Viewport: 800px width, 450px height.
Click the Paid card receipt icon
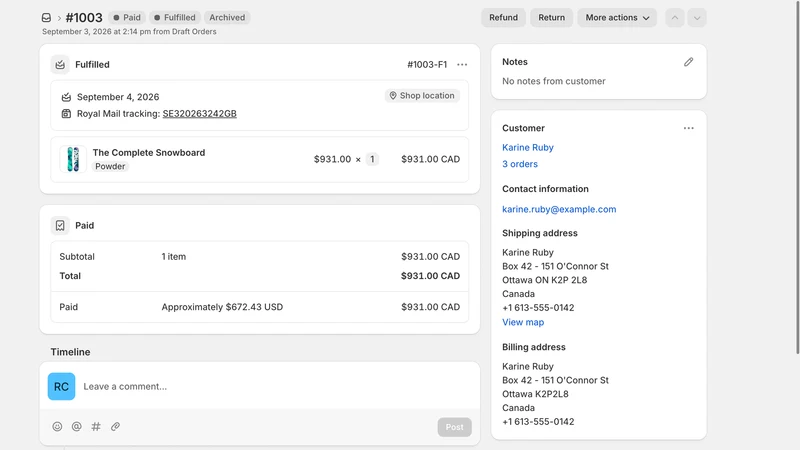[60, 226]
